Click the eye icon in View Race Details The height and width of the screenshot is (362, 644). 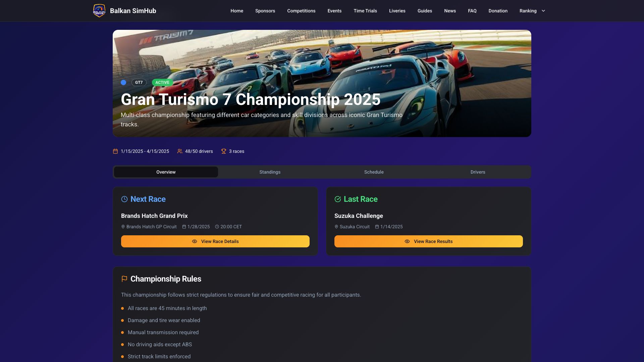tap(195, 241)
